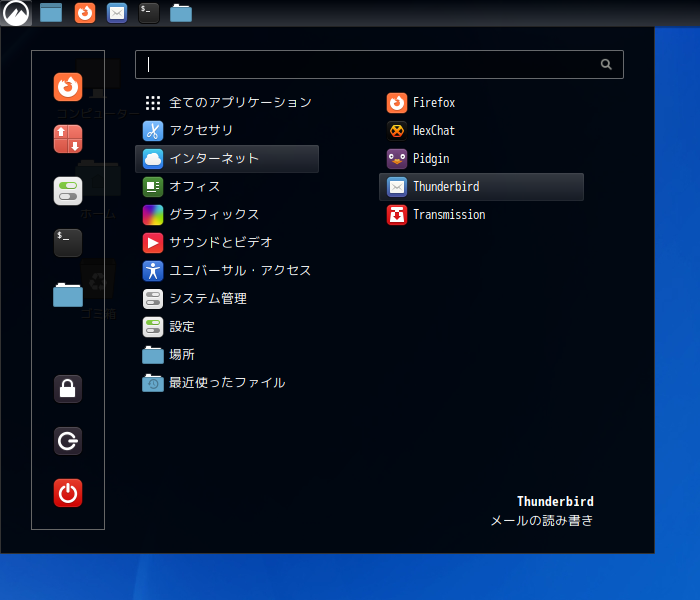The height and width of the screenshot is (600, 700).
Task: Launch Firefox from the Internet list
Action: pos(481,103)
